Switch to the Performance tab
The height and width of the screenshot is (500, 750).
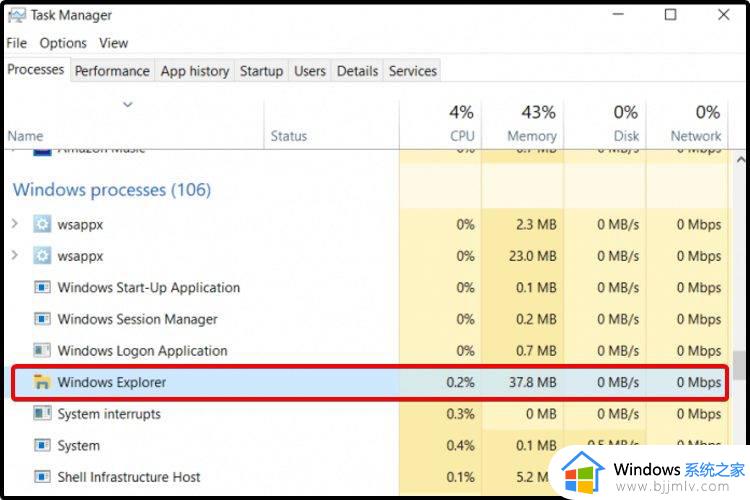pyautogui.click(x=112, y=71)
